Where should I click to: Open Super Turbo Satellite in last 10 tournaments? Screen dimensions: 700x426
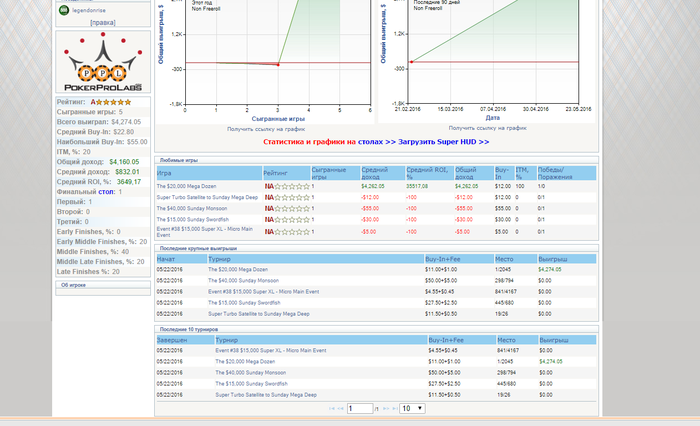266,395
